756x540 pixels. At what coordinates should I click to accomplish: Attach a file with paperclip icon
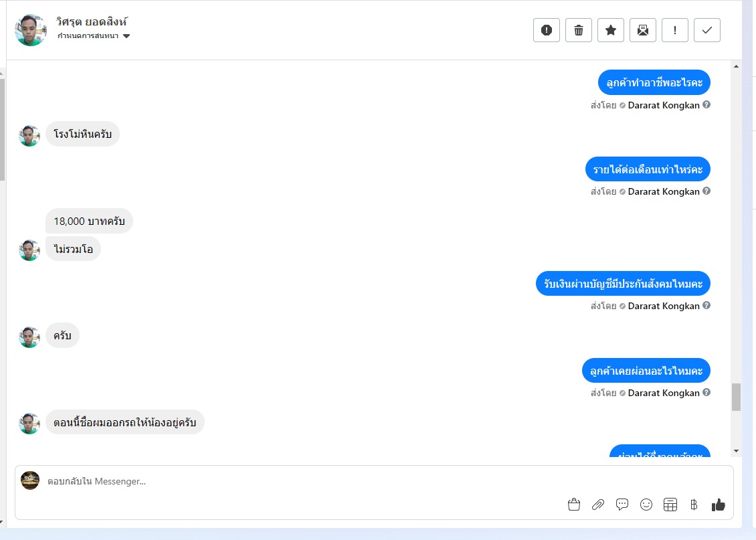[x=598, y=505]
